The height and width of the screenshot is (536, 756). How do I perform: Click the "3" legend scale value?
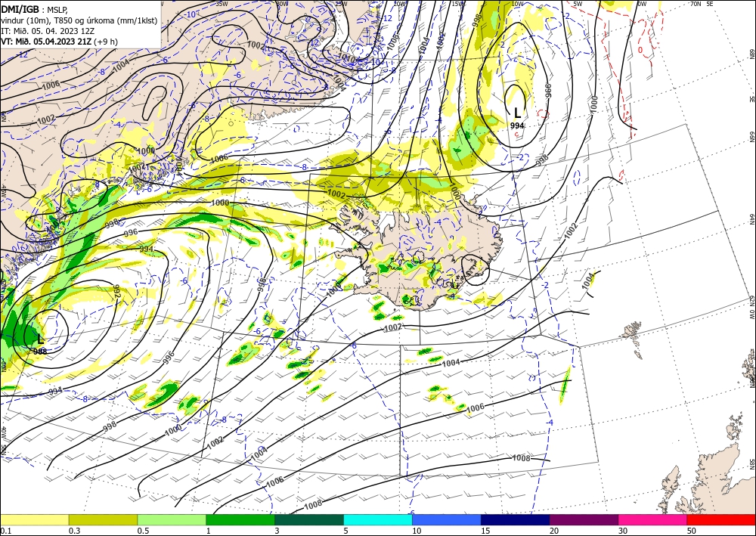click(x=277, y=531)
